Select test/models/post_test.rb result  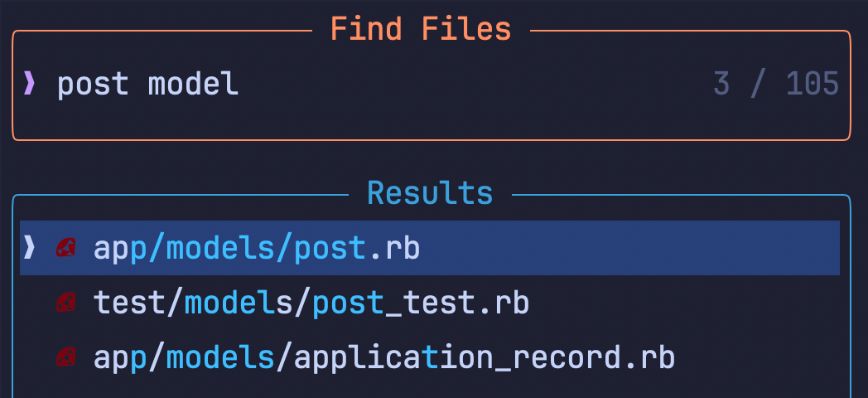tap(311, 303)
